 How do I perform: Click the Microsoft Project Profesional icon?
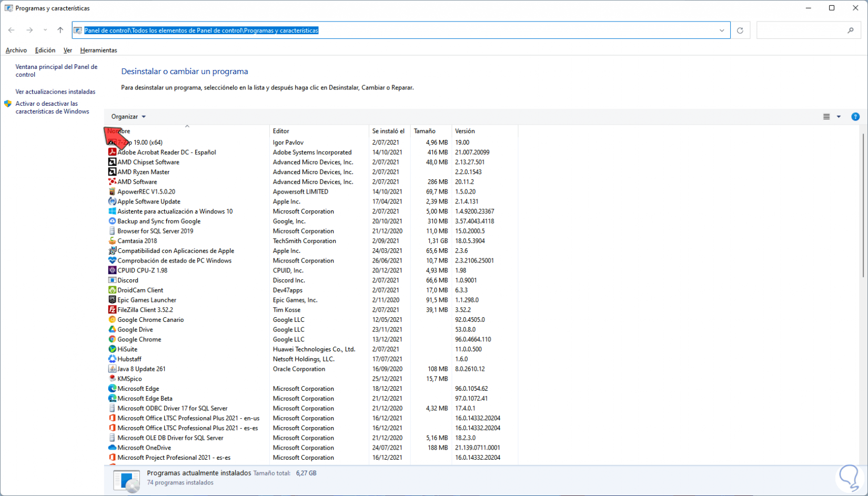(112, 458)
